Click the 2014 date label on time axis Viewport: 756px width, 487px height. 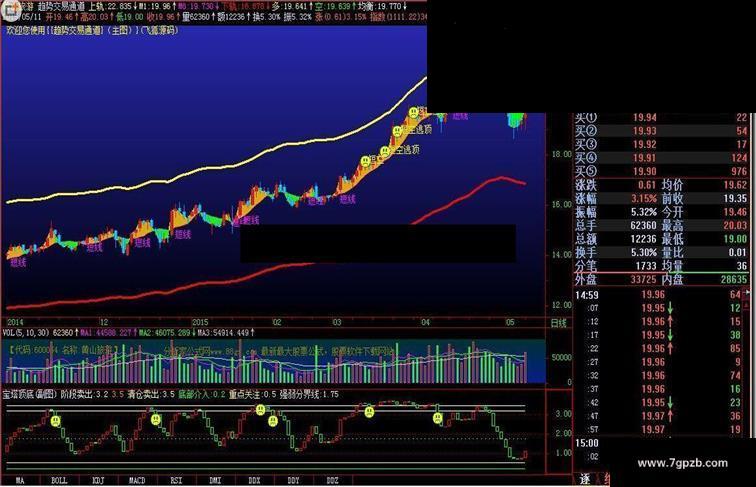[15, 322]
